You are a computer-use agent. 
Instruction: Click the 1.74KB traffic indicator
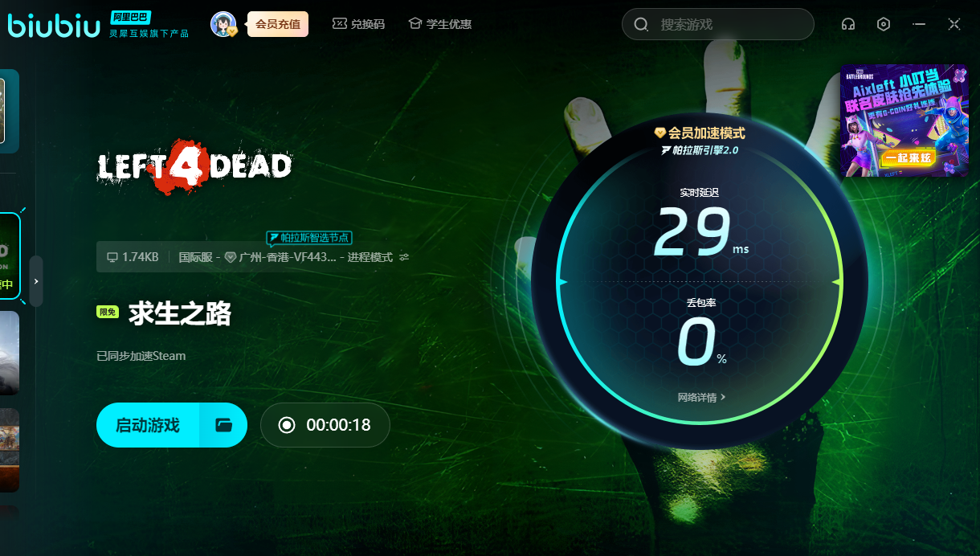133,257
